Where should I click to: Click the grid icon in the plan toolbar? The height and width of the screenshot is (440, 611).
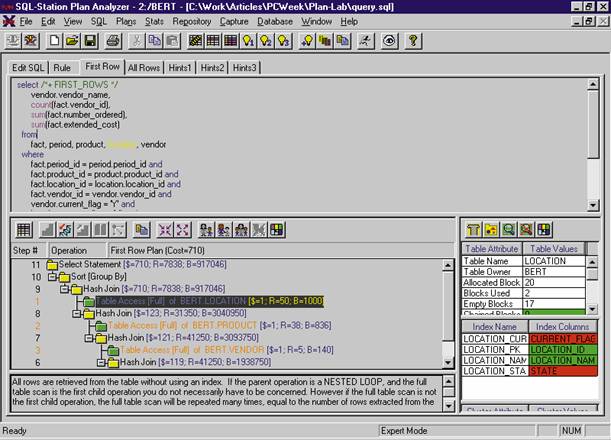[x=23, y=230]
